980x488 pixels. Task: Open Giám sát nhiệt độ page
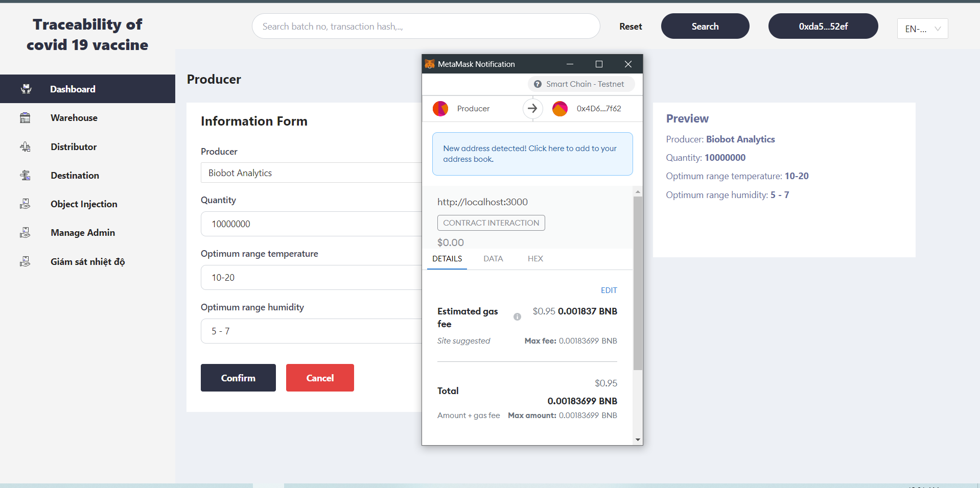(87, 262)
